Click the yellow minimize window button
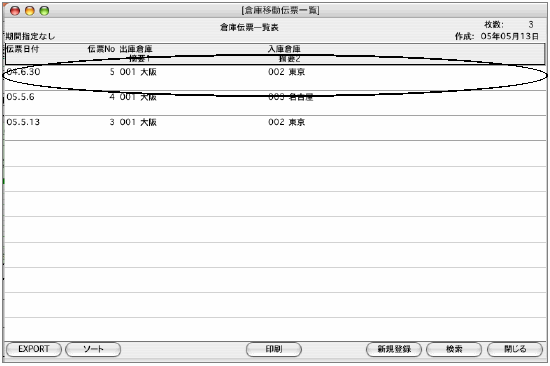This screenshot has width=550, height=366. [30, 11]
